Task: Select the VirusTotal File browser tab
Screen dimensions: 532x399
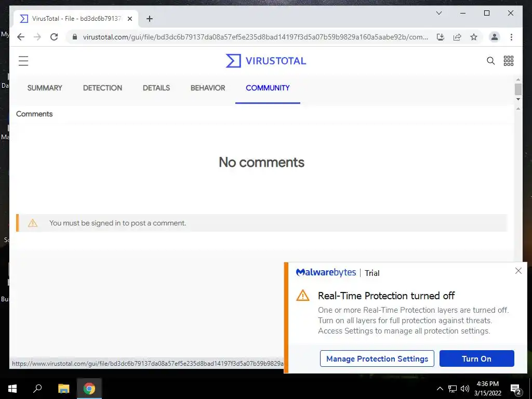Action: [76, 19]
